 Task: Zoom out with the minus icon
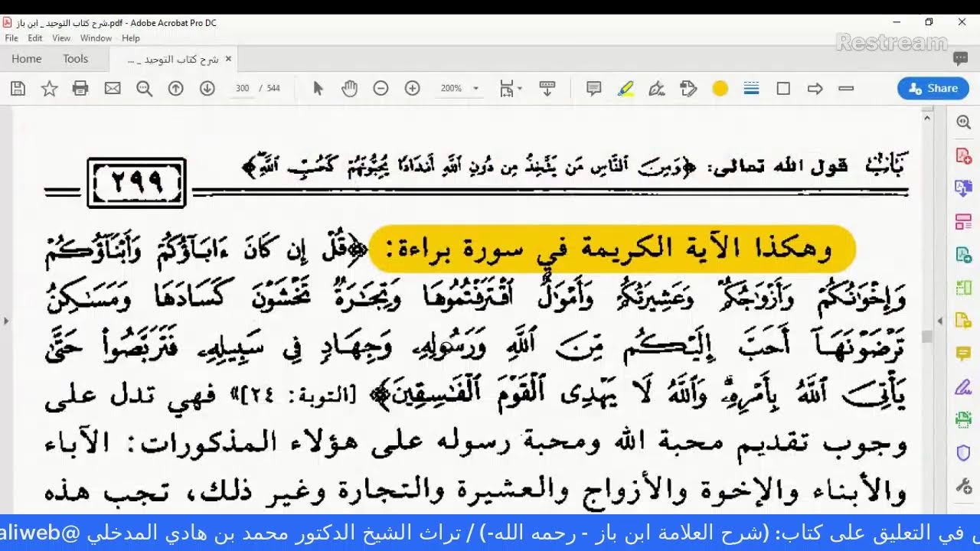point(381,89)
